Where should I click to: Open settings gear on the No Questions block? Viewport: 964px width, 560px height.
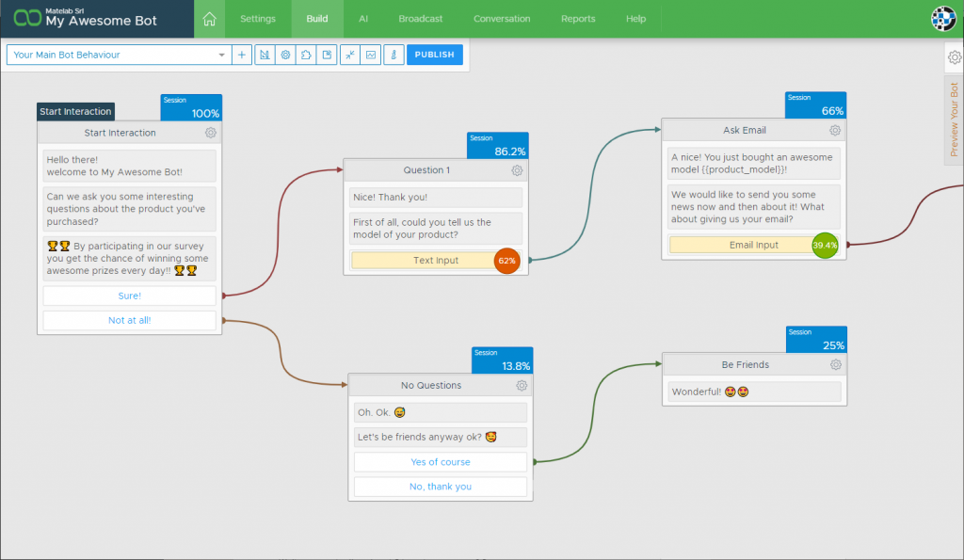point(522,386)
